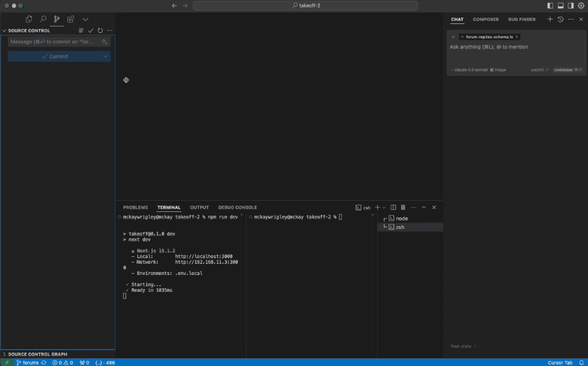This screenshot has height=366, width=588.
Task: Add context with plus in chat input
Action: click(453, 37)
